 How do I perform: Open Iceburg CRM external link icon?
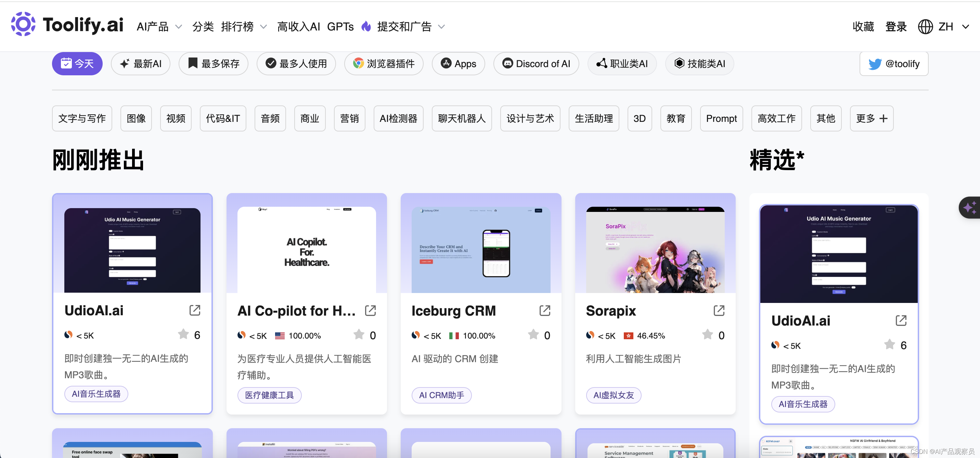pyautogui.click(x=545, y=311)
